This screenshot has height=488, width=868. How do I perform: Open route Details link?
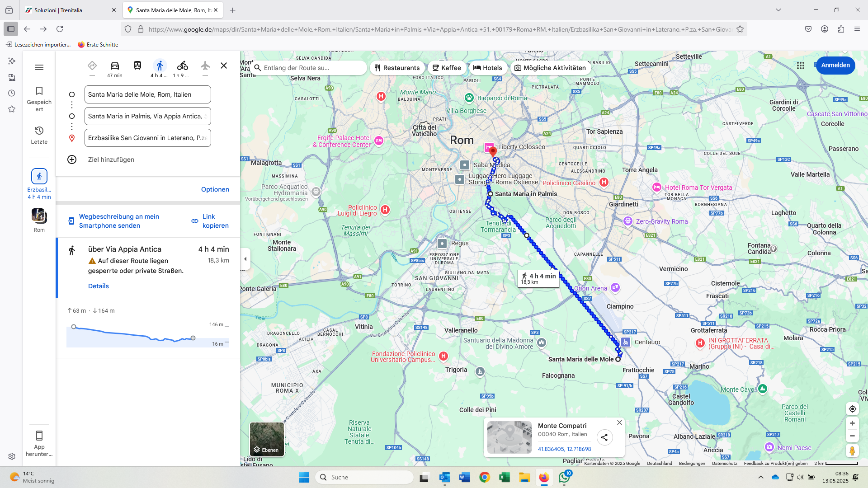pyautogui.click(x=99, y=286)
